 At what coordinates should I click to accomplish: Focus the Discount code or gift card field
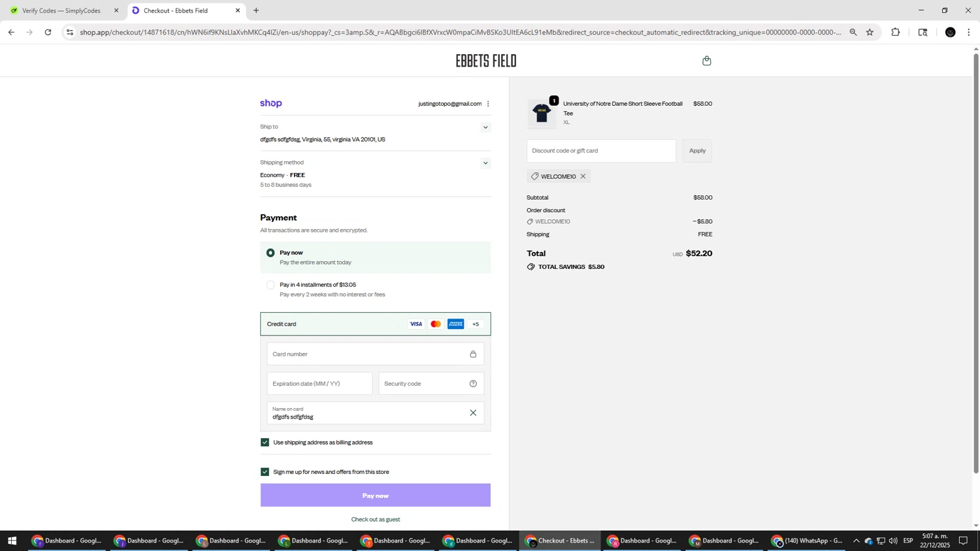[601, 151]
